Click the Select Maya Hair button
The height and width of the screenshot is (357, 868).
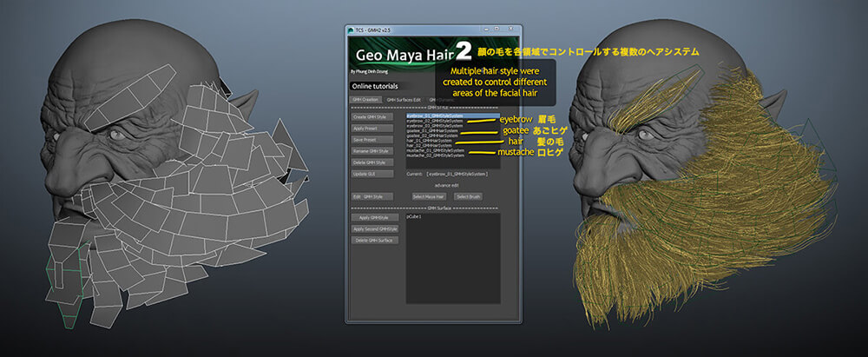click(429, 196)
